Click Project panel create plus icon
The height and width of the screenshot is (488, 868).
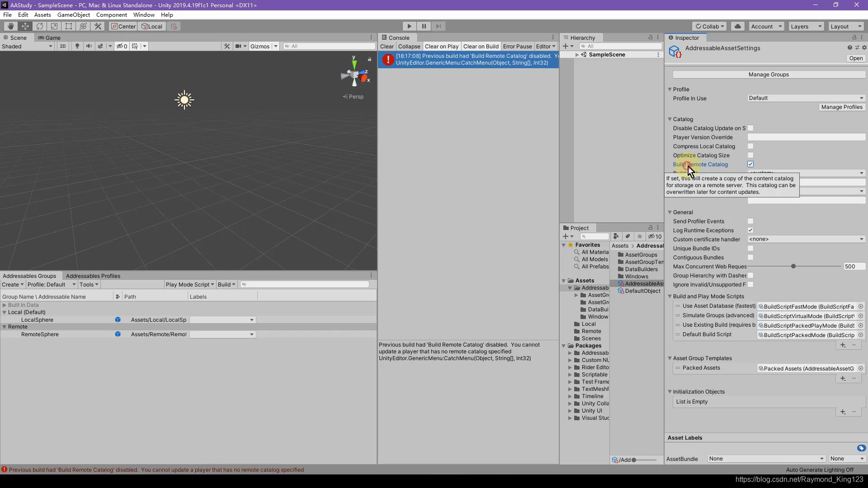tap(565, 236)
